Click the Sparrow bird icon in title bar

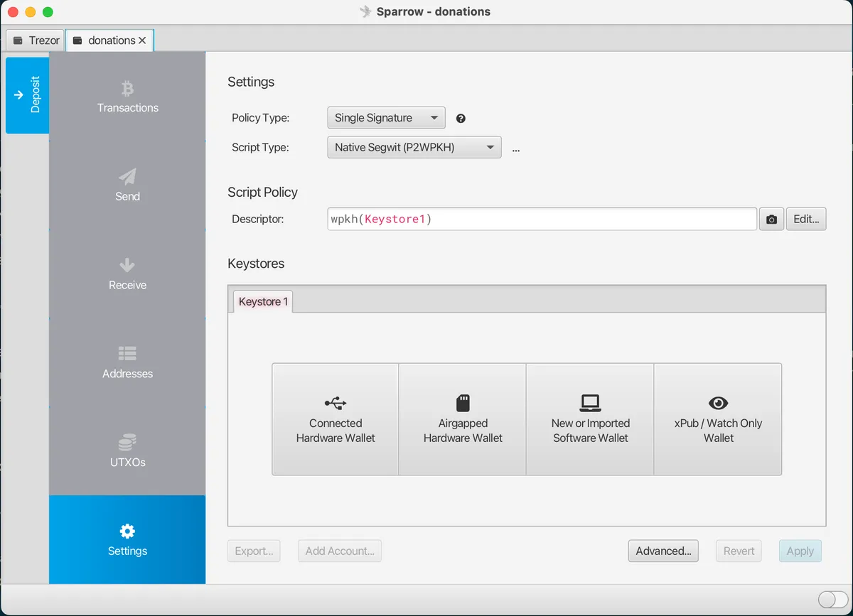click(x=366, y=11)
